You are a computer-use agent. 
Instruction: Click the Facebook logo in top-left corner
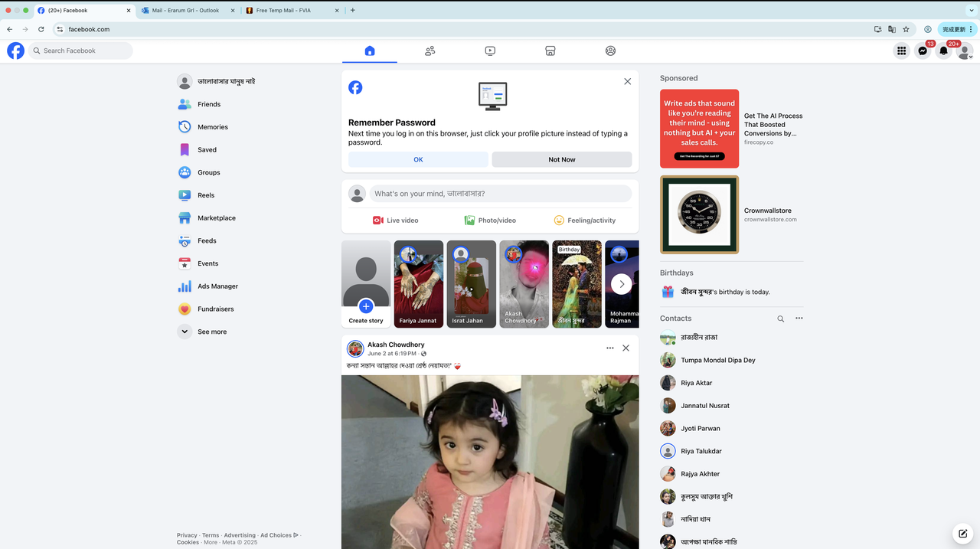(x=15, y=51)
